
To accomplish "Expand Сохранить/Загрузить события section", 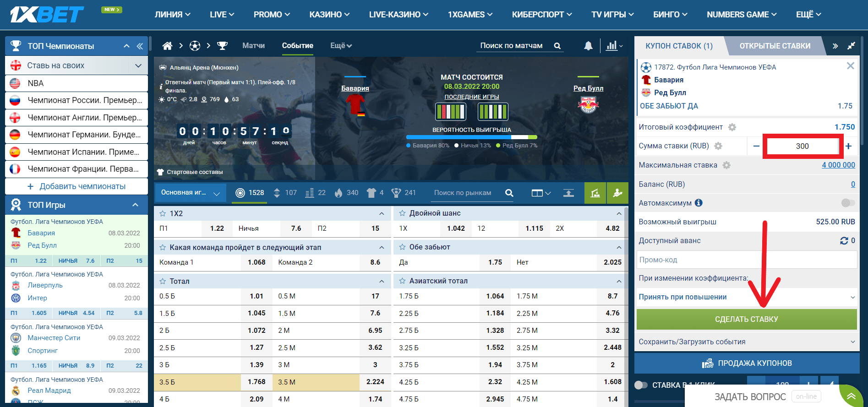I will (747, 342).
